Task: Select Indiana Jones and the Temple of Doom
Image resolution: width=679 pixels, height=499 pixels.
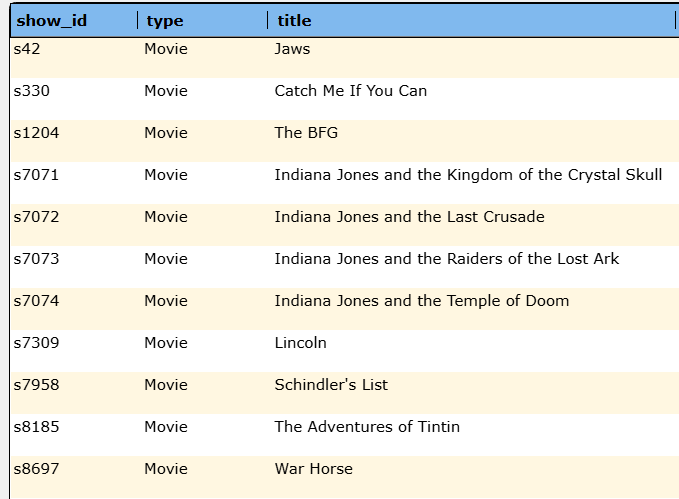Action: 421,301
